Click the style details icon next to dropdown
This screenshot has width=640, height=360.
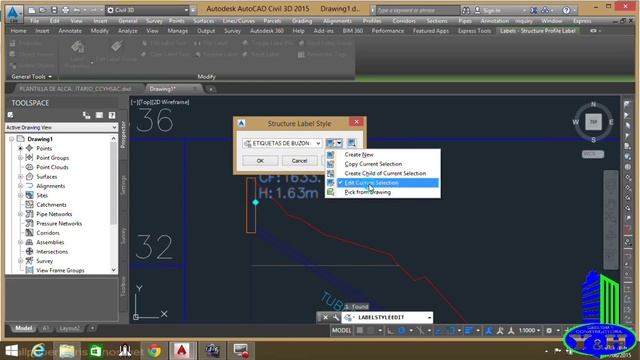351,143
